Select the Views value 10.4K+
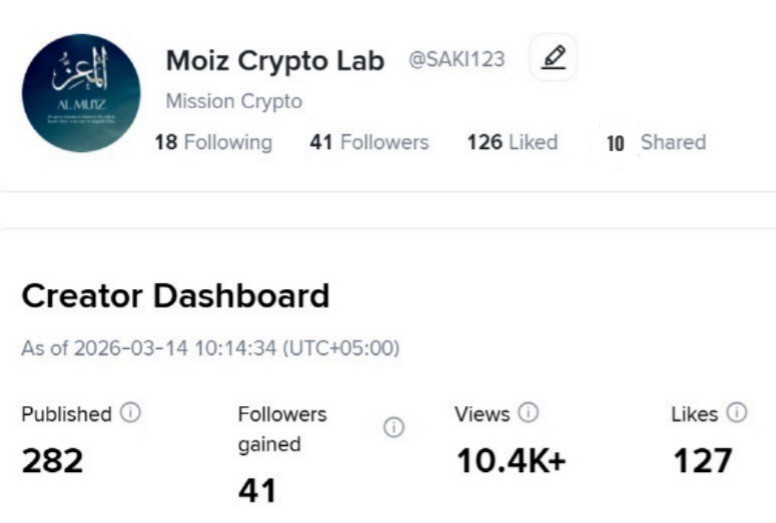Image resolution: width=776 pixels, height=523 pixels. pyautogui.click(x=511, y=461)
